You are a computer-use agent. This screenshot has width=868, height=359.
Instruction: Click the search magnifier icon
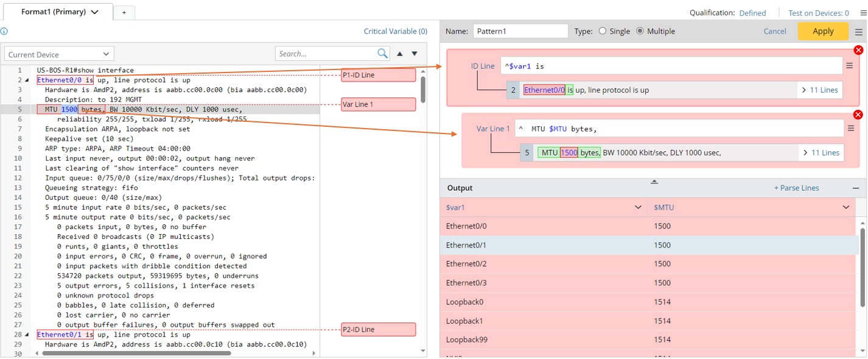[382, 54]
